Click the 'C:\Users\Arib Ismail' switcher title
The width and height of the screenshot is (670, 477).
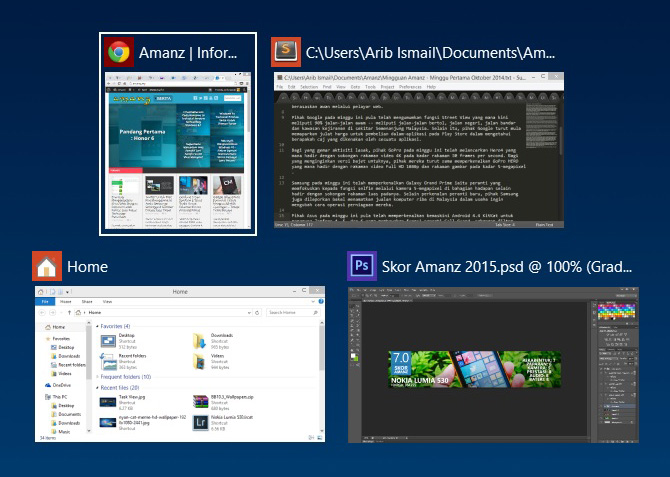tap(430, 53)
